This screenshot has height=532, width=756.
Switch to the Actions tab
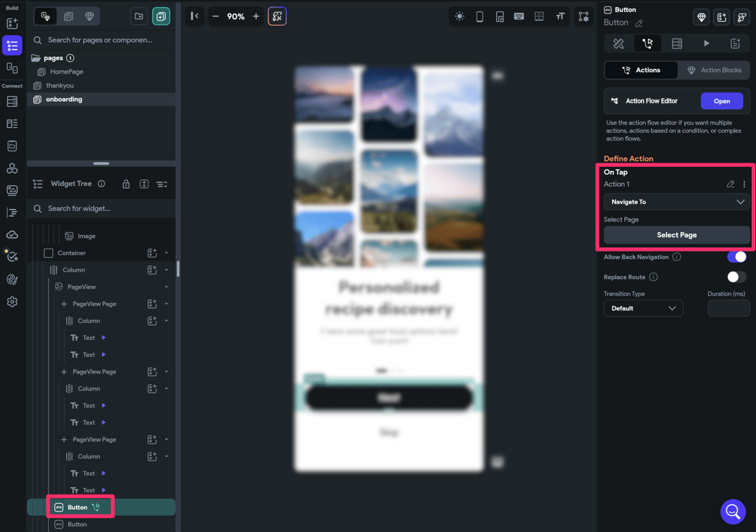coord(641,70)
